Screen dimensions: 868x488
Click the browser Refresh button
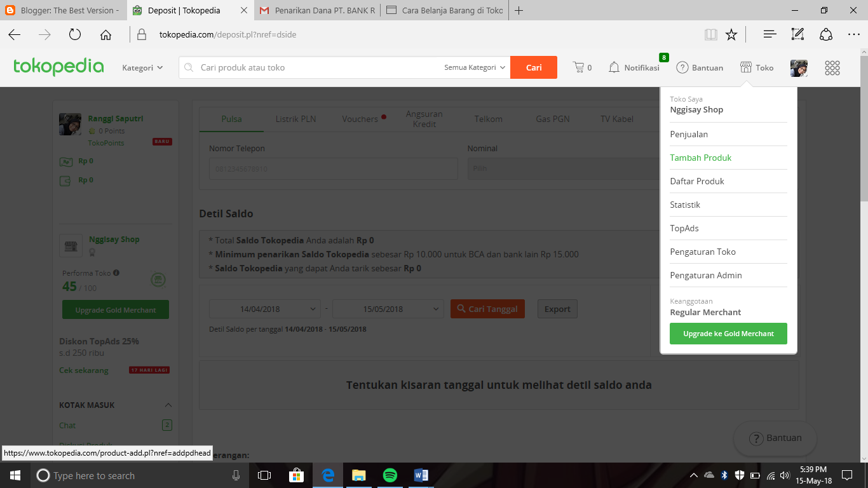[75, 35]
